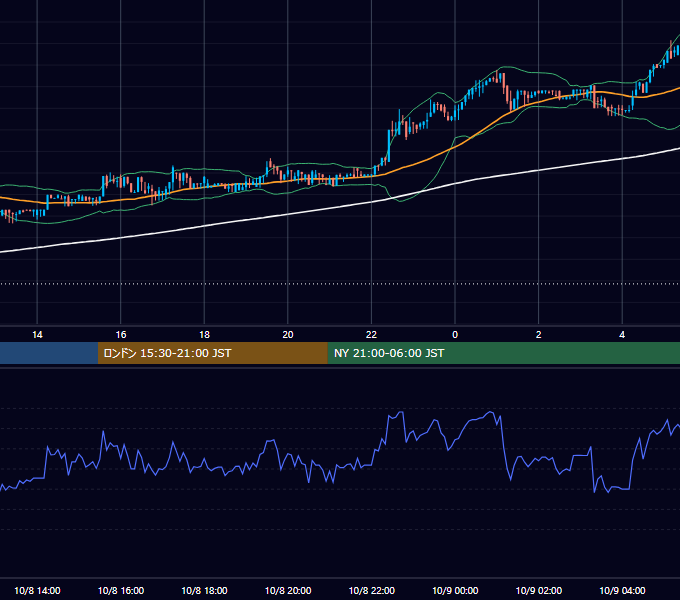The width and height of the screenshot is (680, 600).
Task: Click the 10/9 00:00 date label
Action: pyautogui.click(x=455, y=590)
